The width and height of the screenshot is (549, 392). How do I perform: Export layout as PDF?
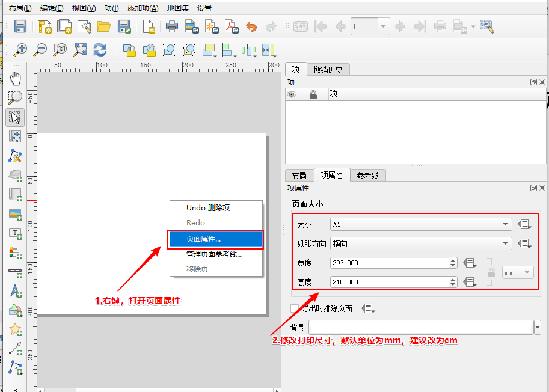click(x=232, y=26)
